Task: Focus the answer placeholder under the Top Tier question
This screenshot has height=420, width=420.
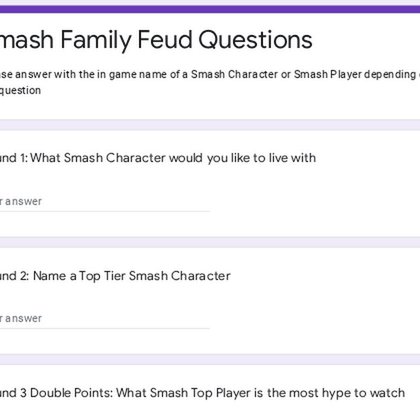Action: pos(21,318)
